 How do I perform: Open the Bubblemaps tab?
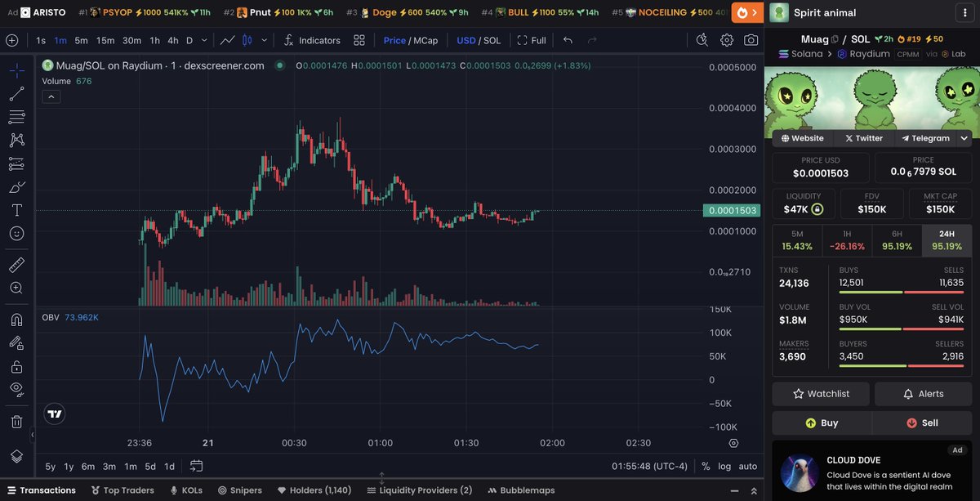click(521, 490)
